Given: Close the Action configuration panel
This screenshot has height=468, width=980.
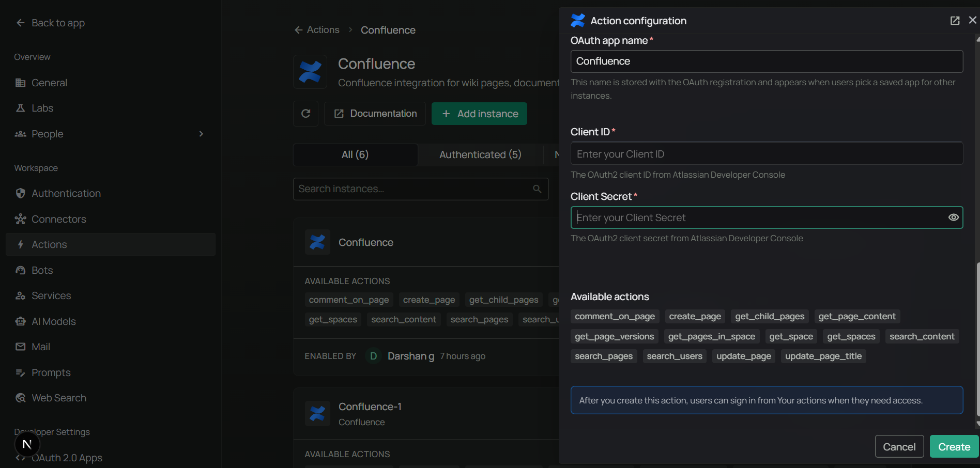Looking at the screenshot, I should (973, 20).
